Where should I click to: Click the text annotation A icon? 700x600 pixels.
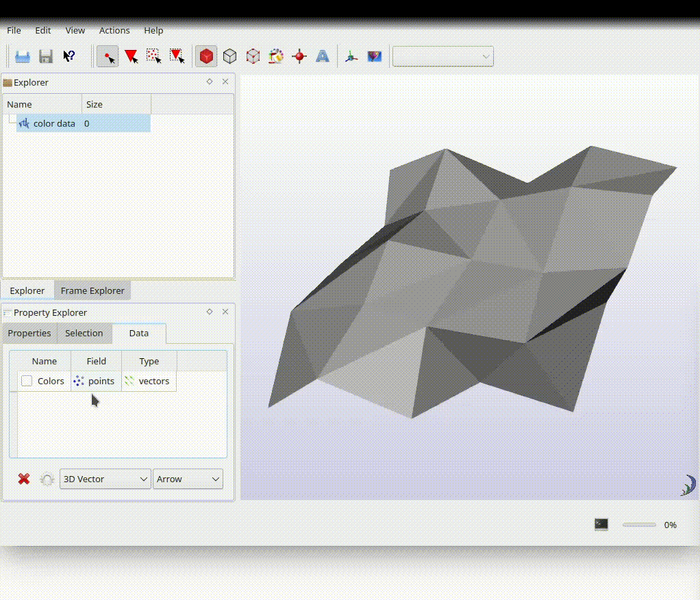(x=323, y=56)
